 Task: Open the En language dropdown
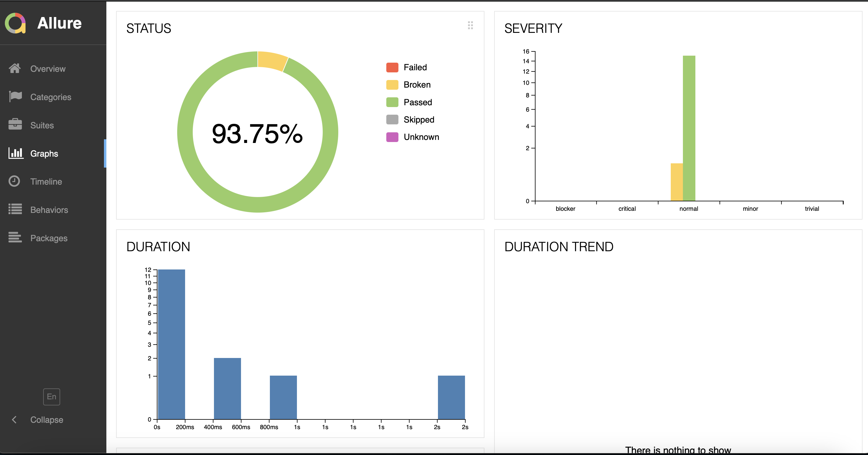(x=52, y=397)
